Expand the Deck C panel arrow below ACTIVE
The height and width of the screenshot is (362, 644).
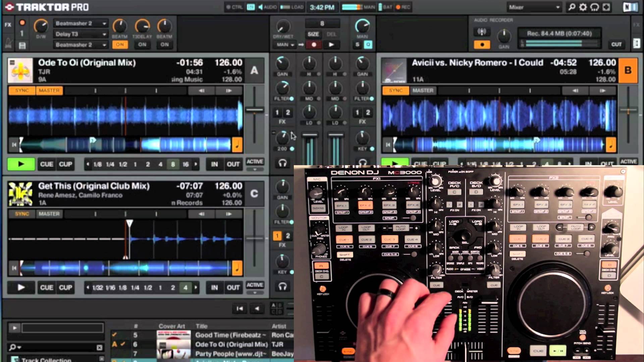click(255, 293)
